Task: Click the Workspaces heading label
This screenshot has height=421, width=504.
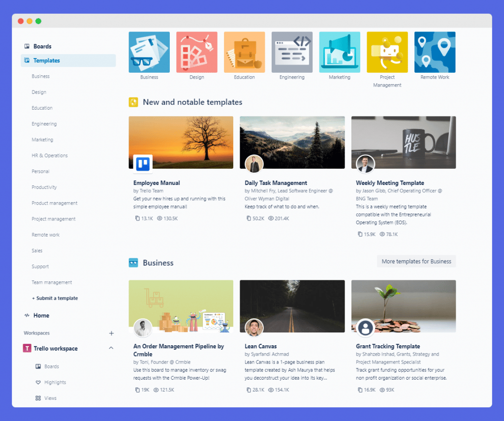Action: coord(36,333)
